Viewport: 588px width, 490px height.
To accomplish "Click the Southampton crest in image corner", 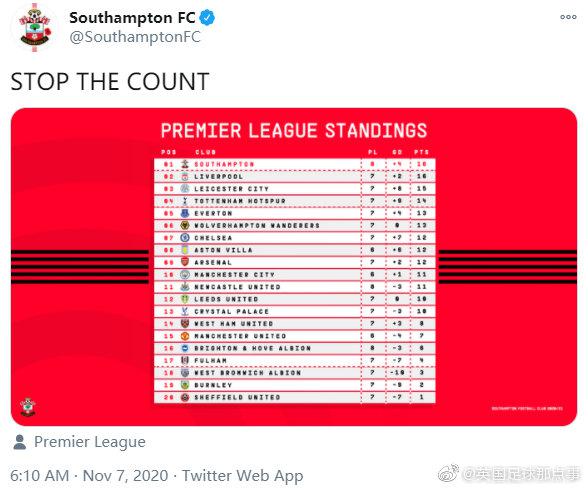I will pos(28,406).
